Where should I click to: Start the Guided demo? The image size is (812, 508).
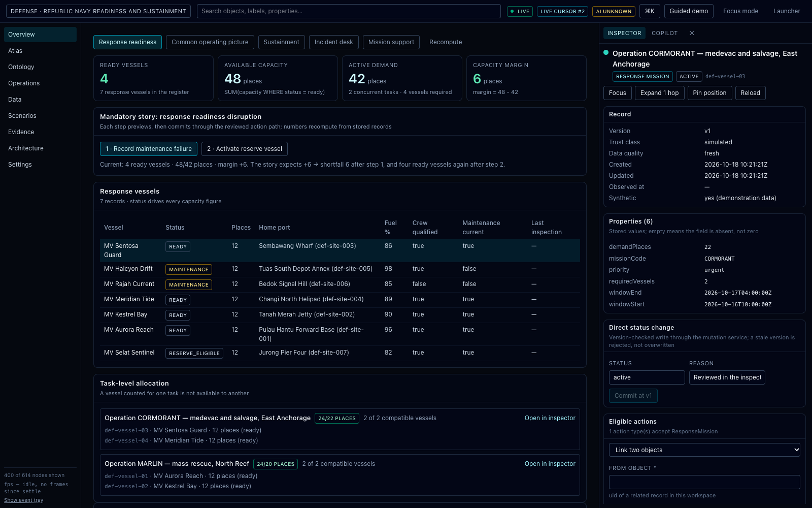coord(689,11)
